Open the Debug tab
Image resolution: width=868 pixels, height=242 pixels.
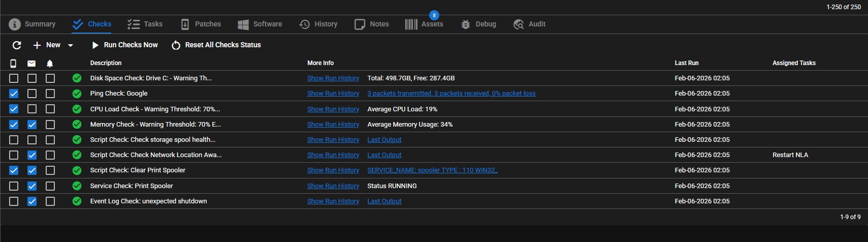coord(478,24)
